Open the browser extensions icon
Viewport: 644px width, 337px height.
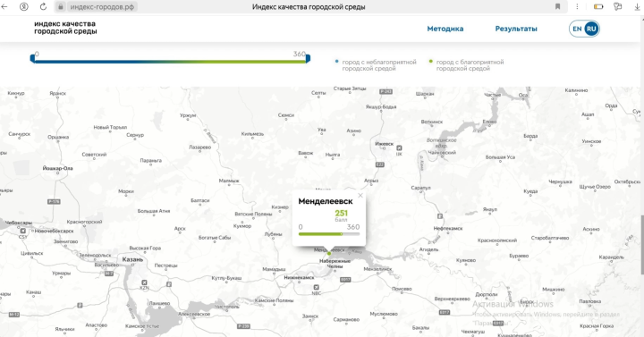click(x=618, y=6)
